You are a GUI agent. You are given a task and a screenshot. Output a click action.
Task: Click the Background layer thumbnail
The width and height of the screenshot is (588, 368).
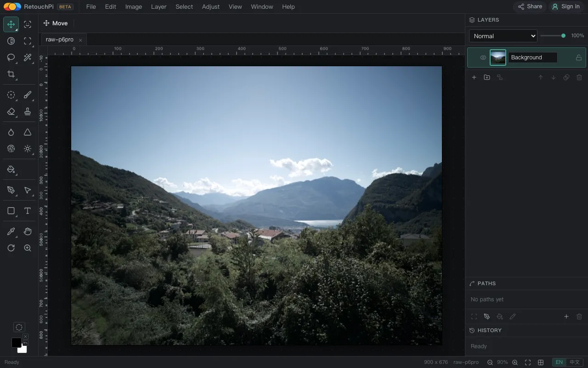(x=498, y=57)
